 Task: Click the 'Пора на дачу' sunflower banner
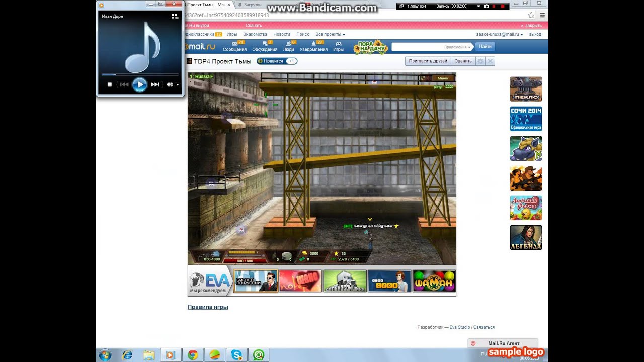click(x=371, y=47)
